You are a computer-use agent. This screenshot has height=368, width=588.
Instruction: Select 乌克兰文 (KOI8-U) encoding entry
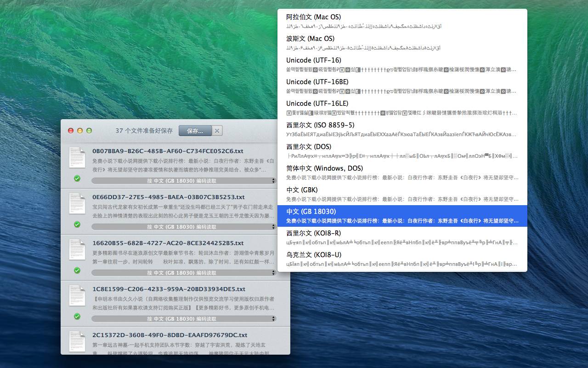click(x=402, y=259)
